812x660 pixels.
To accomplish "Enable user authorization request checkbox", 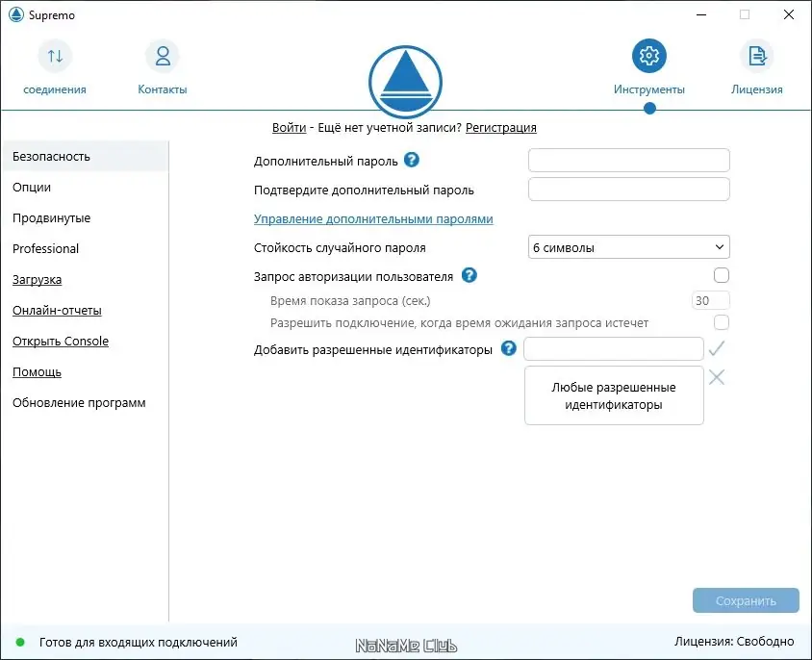I will click(x=722, y=275).
